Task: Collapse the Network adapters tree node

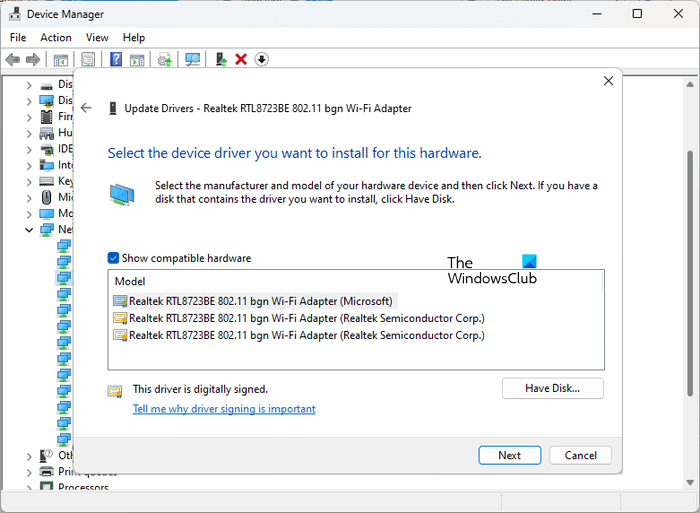Action: pos(29,229)
